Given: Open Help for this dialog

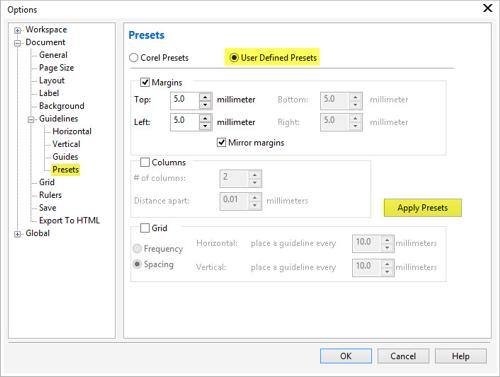Looking at the screenshot, I should [461, 356].
